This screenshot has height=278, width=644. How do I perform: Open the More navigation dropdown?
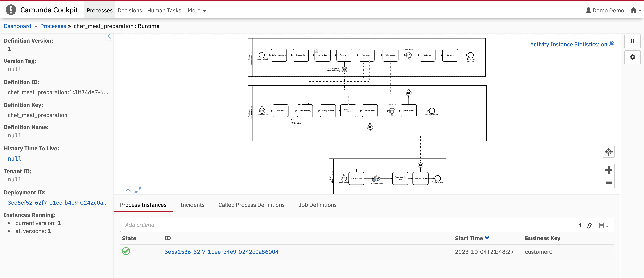click(197, 11)
